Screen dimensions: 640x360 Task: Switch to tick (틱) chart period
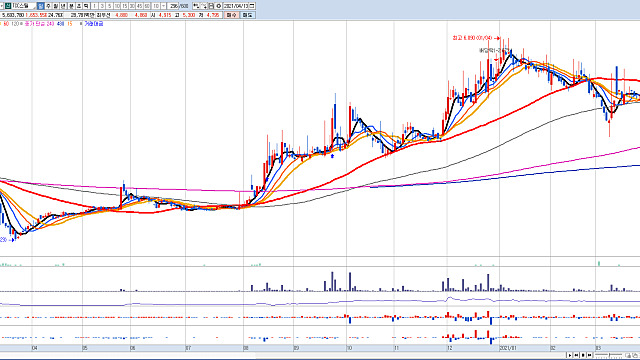[x=86, y=6]
